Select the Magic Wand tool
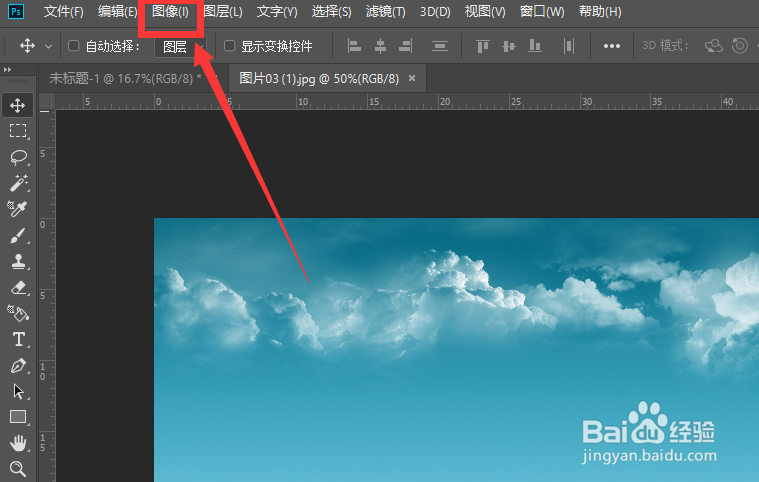This screenshot has height=482, width=759. [18, 183]
